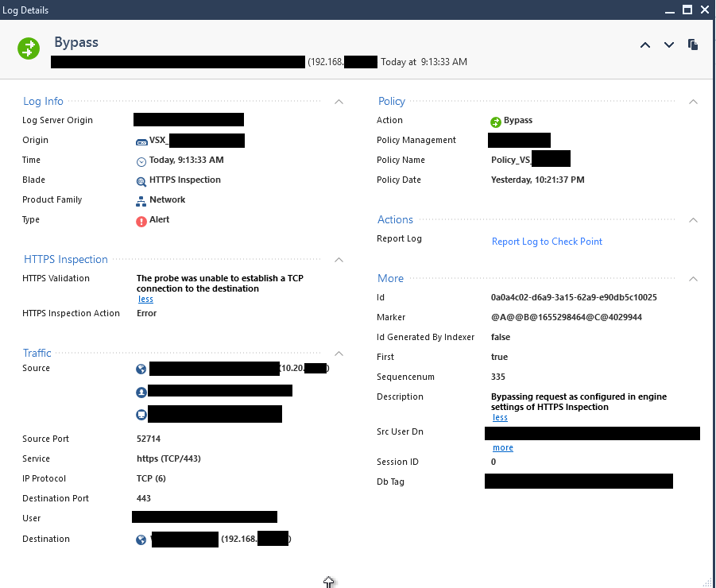Collapse the Log Info section

pos(339,102)
